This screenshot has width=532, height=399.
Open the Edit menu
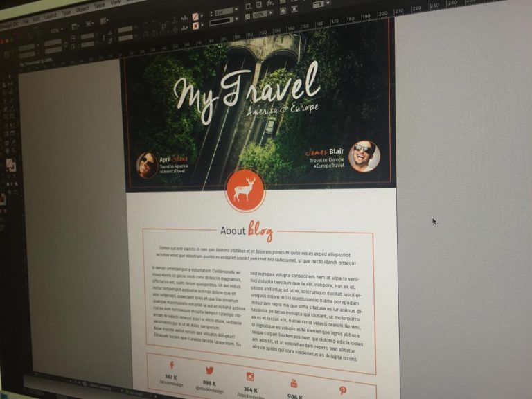36,19
